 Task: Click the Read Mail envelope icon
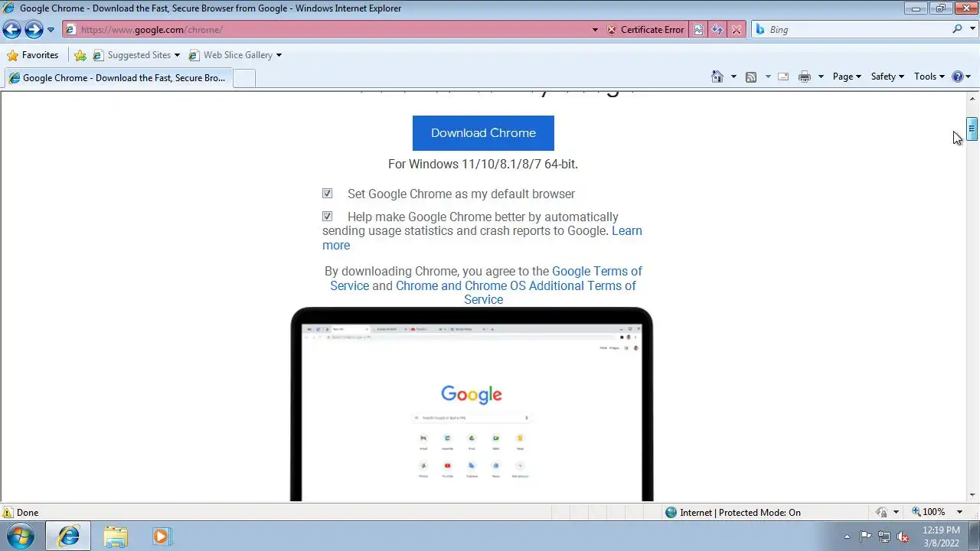coord(783,77)
